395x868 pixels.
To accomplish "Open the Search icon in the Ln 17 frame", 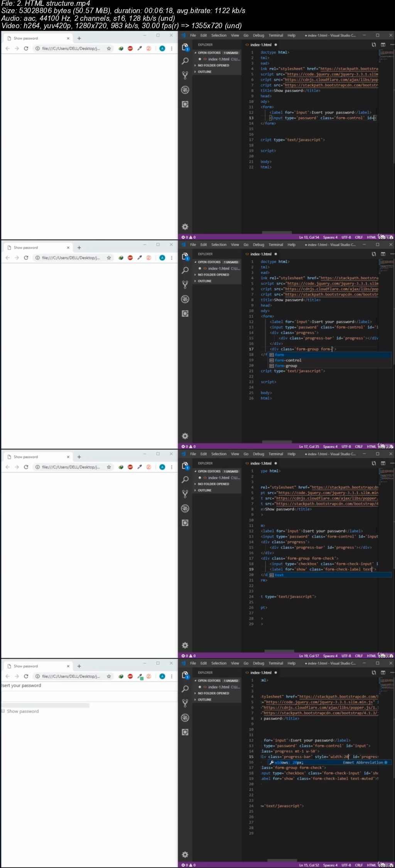I will pos(185,270).
